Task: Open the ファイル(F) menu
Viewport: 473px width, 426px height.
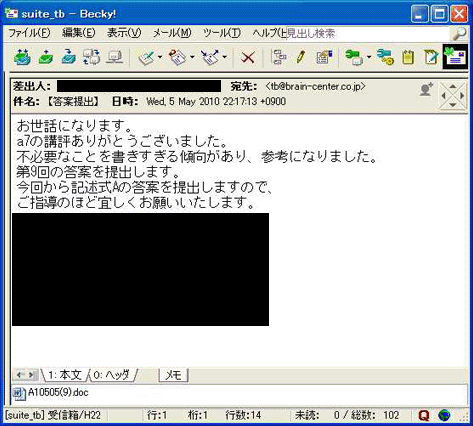Action: (x=29, y=33)
